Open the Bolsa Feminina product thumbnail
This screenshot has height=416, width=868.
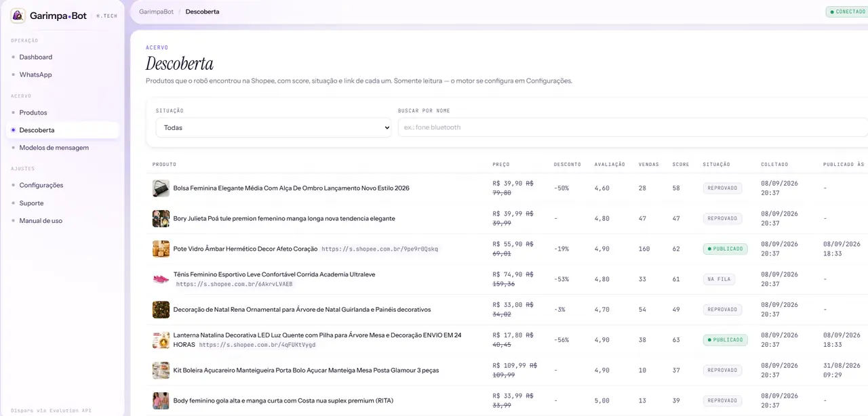pyautogui.click(x=161, y=188)
